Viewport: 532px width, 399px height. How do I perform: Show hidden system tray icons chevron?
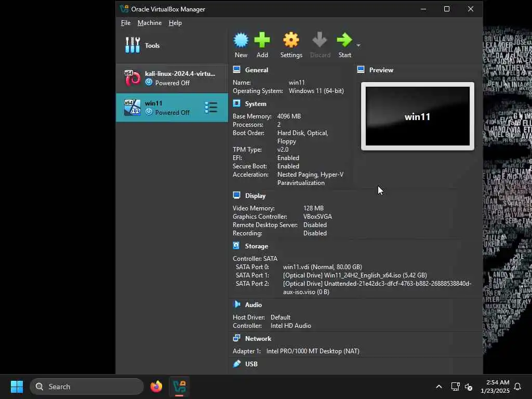pos(438,387)
